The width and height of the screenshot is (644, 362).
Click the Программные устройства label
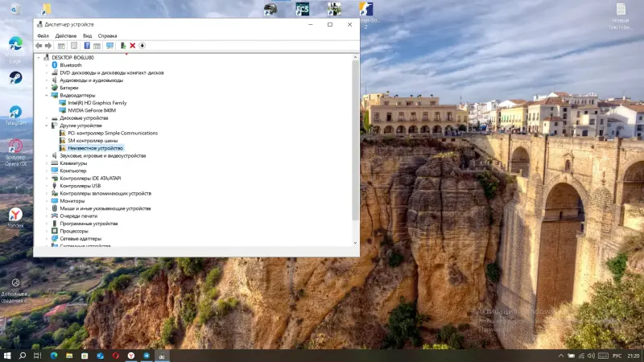coord(89,224)
